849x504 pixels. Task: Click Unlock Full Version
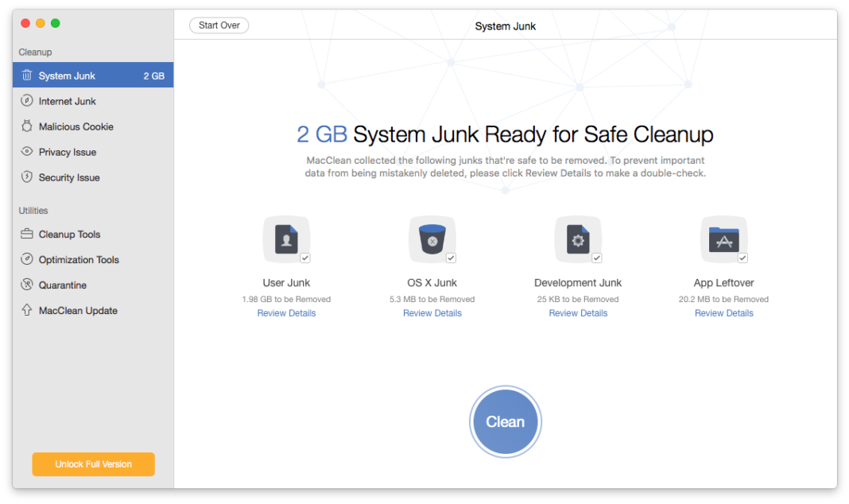(93, 464)
